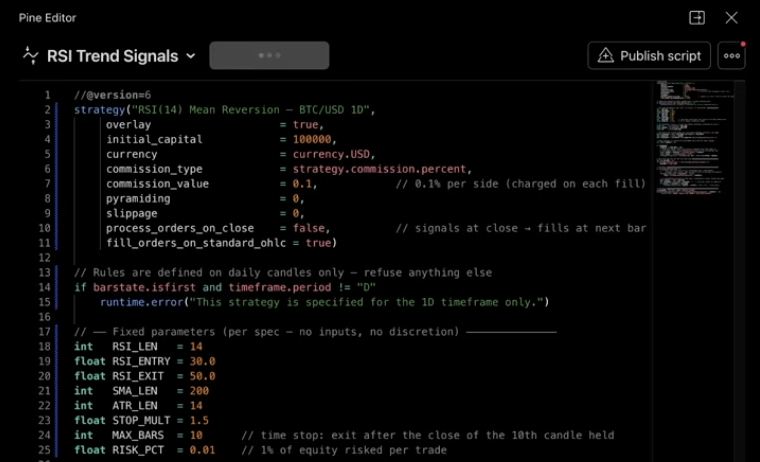Screen dimensions: 760x462
Task: Click strategy.commission.percent value
Action: (379, 169)
